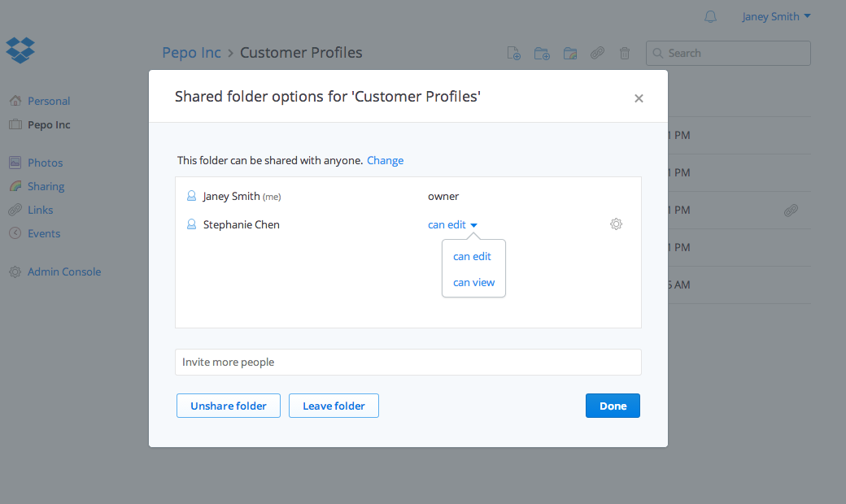Image resolution: width=846 pixels, height=504 pixels.
Task: Focus the Search input field
Action: click(x=728, y=54)
